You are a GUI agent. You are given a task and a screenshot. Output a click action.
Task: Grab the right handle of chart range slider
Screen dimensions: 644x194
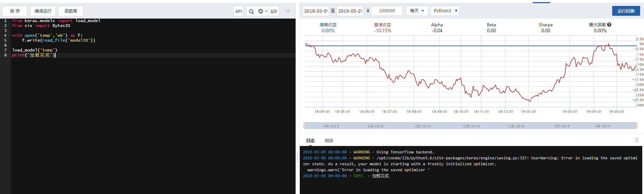[x=636, y=126]
